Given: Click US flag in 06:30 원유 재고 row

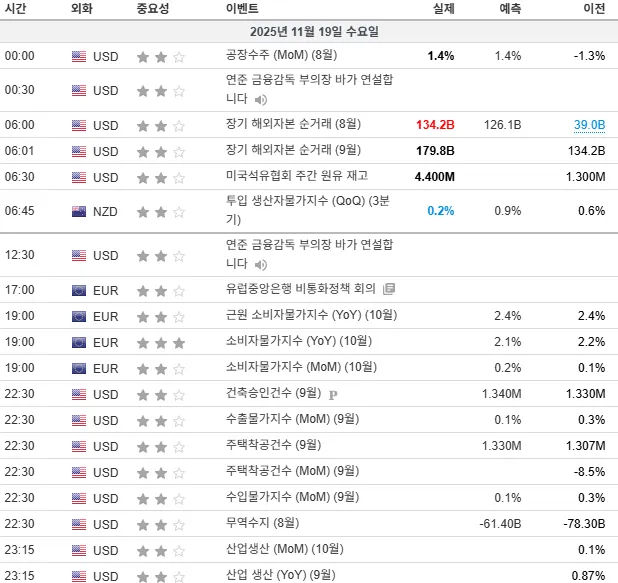Looking at the screenshot, I should coord(79,177).
